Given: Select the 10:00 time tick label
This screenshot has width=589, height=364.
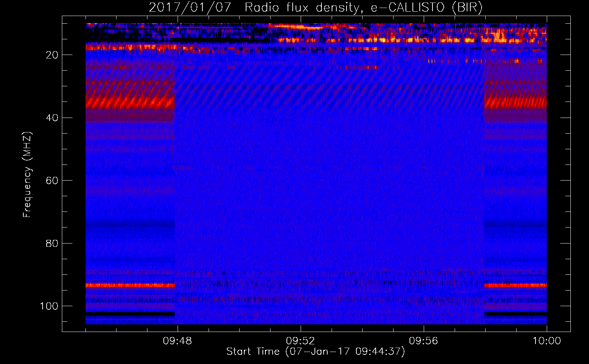Looking at the screenshot, I should point(547,341).
